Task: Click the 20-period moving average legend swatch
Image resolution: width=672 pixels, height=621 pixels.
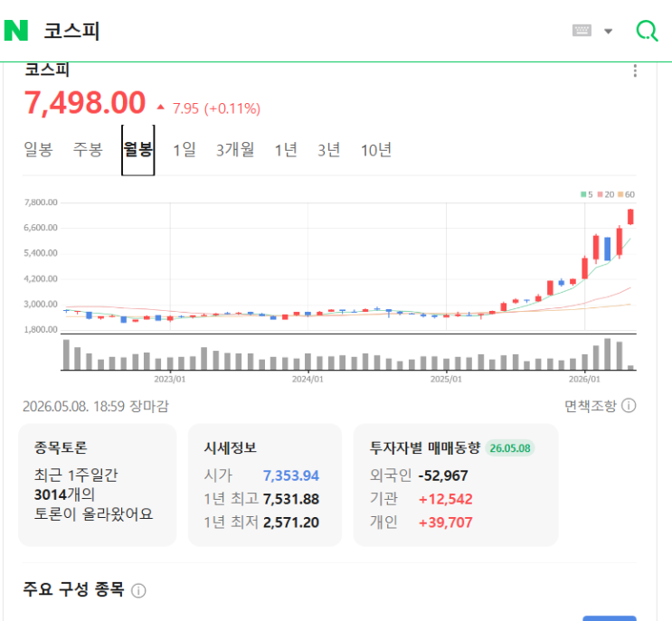Action: [600, 194]
